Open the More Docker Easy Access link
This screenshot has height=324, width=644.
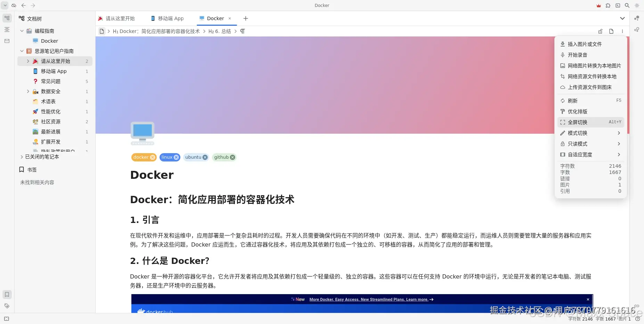pyautogui.click(x=371, y=299)
